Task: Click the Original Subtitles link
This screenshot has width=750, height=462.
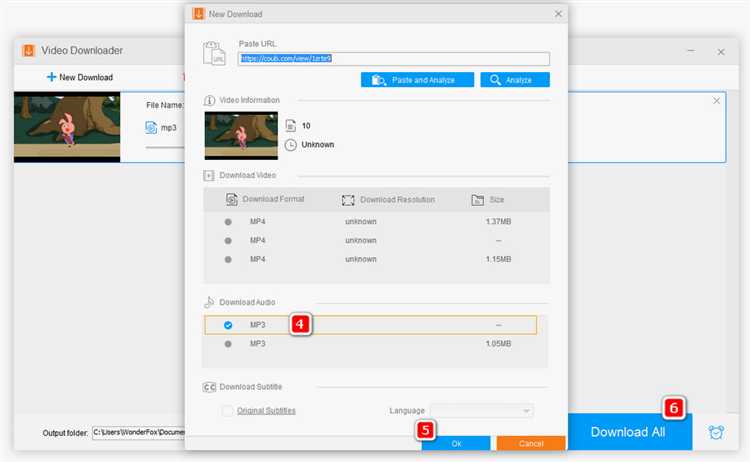Action: click(x=266, y=411)
